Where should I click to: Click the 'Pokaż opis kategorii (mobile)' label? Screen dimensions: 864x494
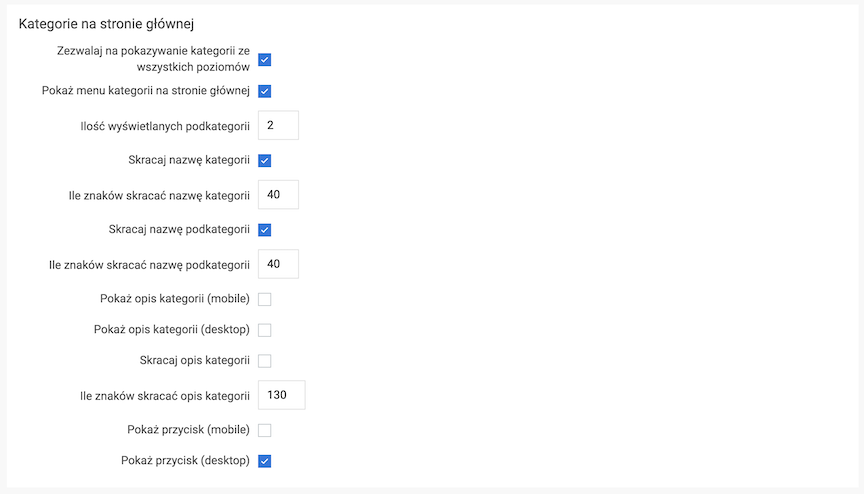point(175,299)
